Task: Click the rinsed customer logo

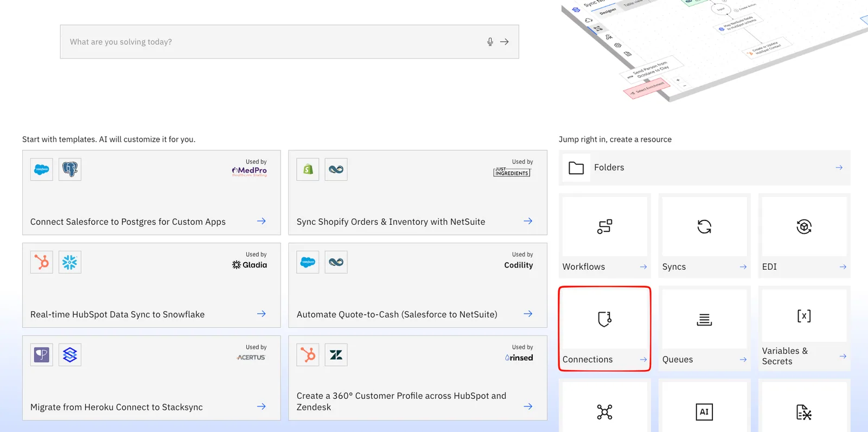Action: point(519,358)
